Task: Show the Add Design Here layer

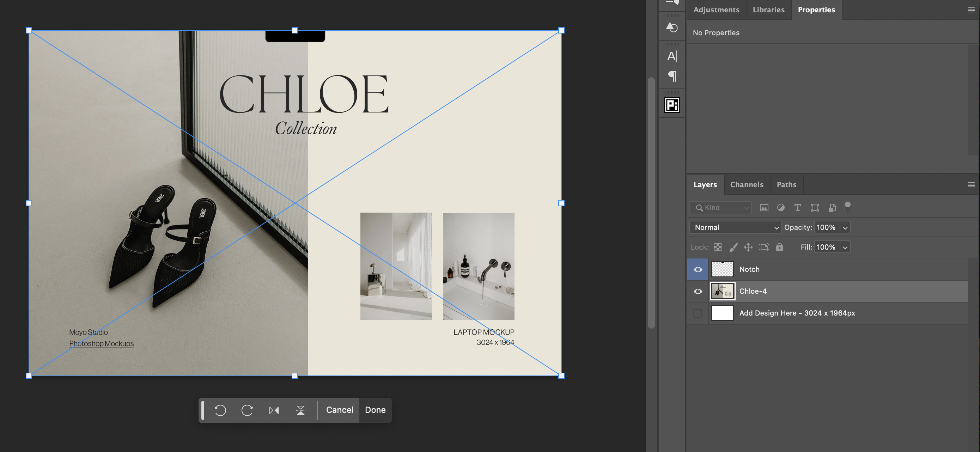Action: click(x=697, y=313)
